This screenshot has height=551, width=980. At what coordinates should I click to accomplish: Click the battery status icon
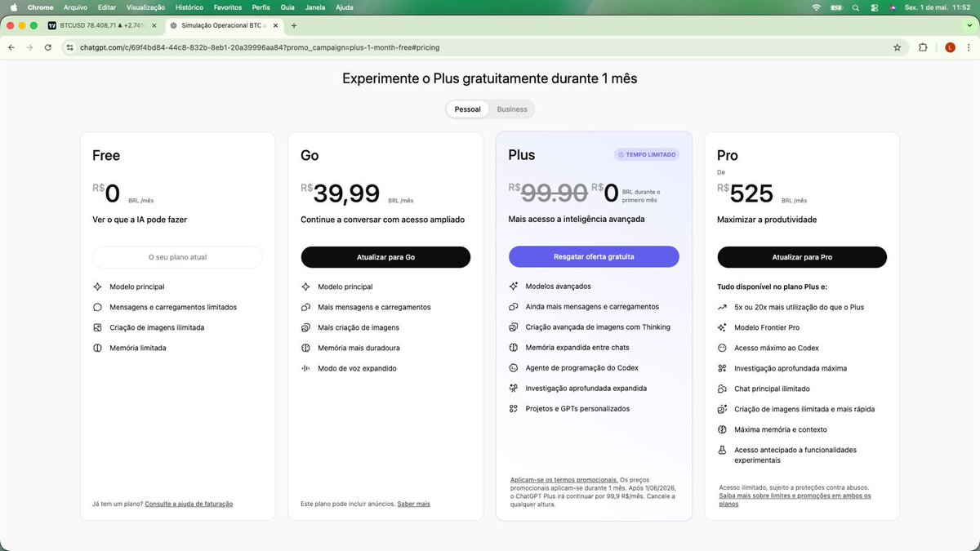(836, 7)
